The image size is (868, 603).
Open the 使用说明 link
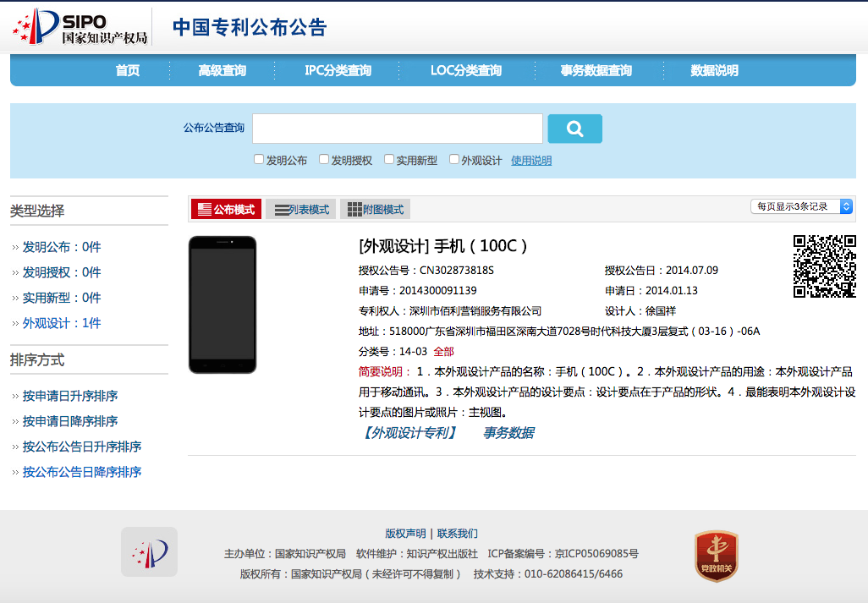531,161
